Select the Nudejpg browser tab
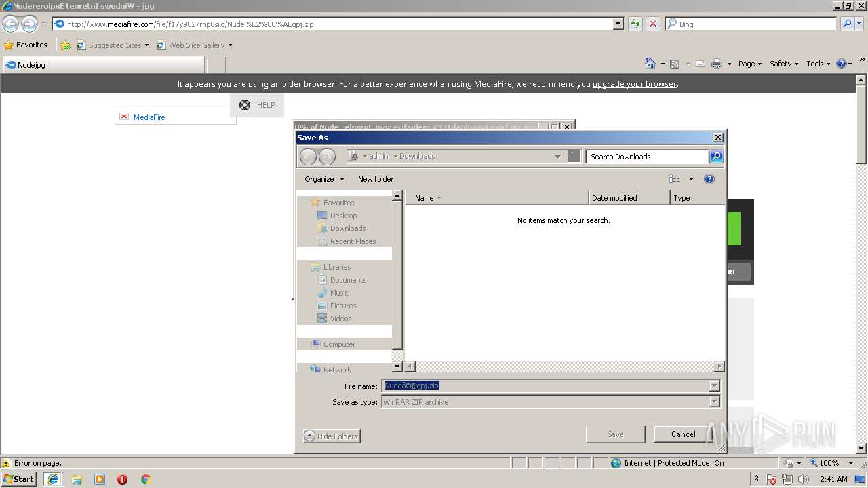Viewport: 868px width, 488px height. point(103,65)
